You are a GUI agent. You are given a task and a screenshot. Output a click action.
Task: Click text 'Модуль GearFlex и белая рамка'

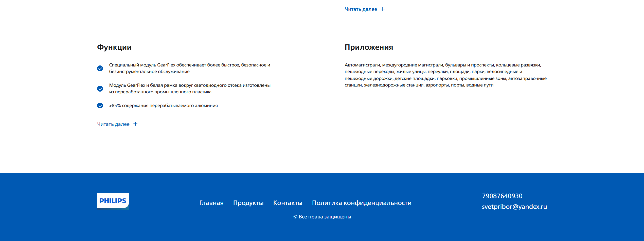tap(190, 89)
